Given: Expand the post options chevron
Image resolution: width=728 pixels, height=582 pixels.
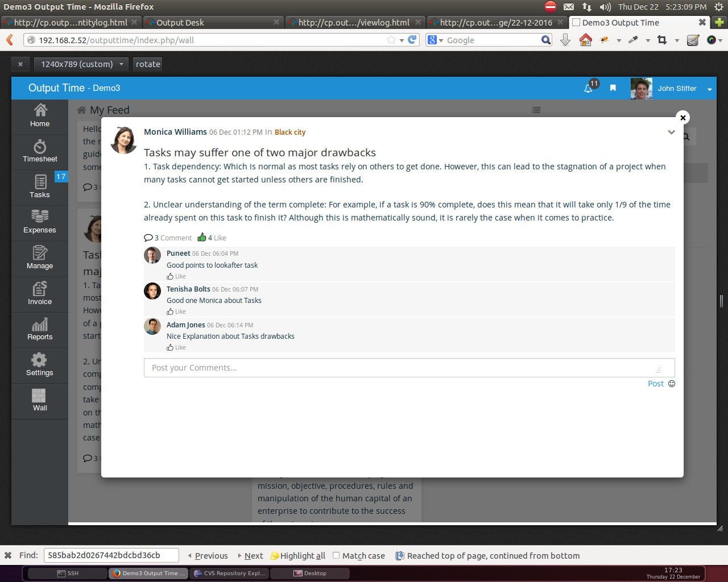Looking at the screenshot, I should 671,131.
